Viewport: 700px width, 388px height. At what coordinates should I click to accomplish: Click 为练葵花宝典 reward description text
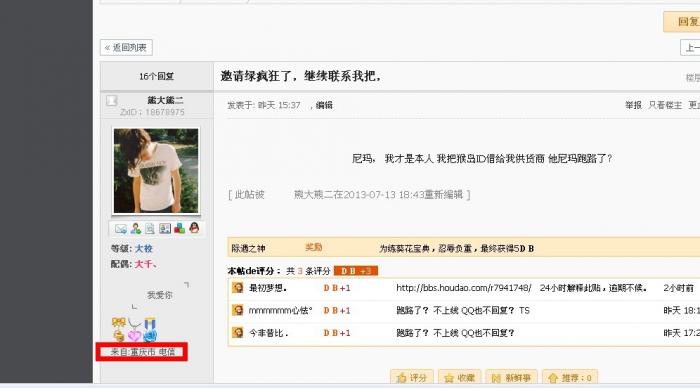tap(456, 248)
